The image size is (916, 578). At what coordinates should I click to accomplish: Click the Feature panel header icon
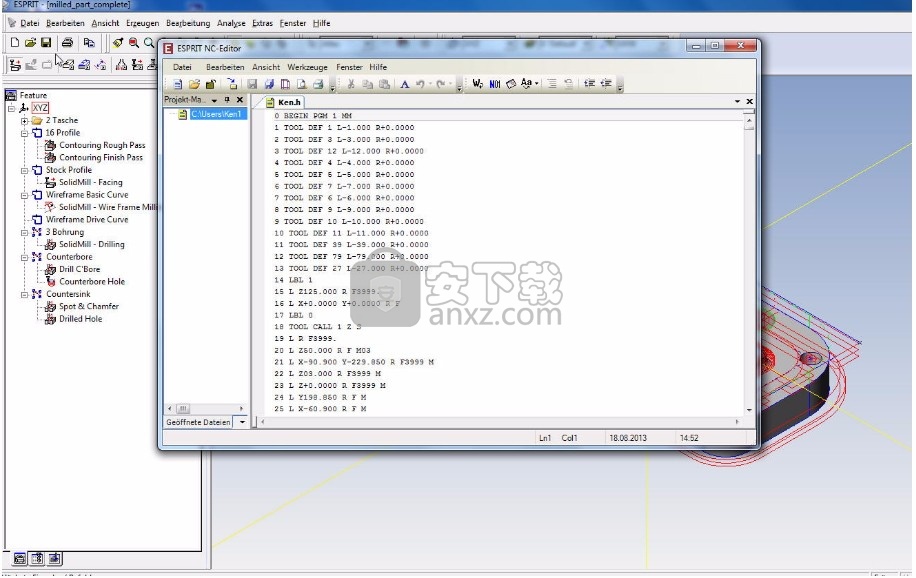coord(11,95)
